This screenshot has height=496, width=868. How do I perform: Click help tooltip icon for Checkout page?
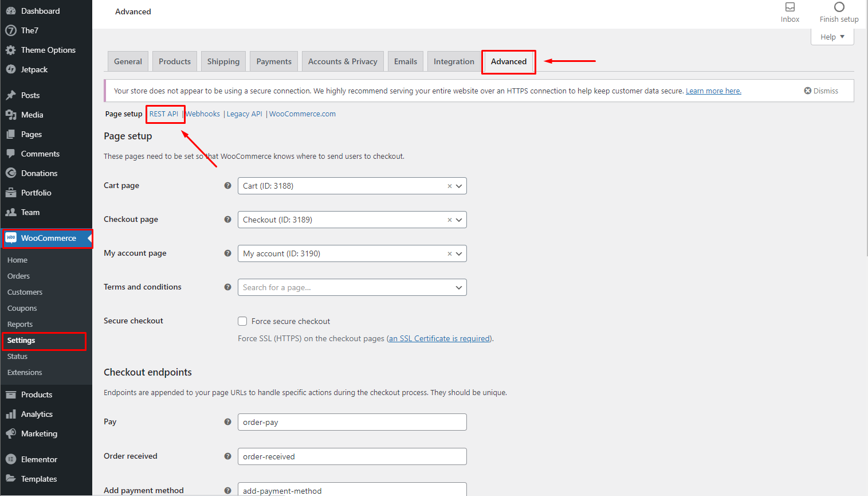coord(227,220)
